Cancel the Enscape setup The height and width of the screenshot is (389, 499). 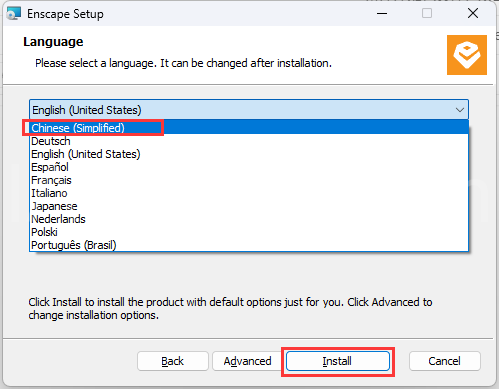pyautogui.click(x=445, y=361)
